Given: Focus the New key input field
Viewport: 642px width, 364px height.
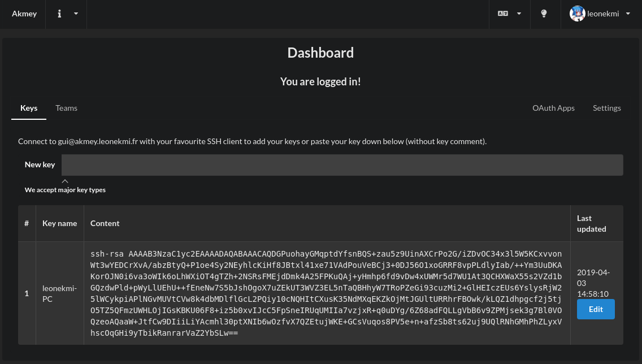Looking at the screenshot, I should [x=342, y=165].
